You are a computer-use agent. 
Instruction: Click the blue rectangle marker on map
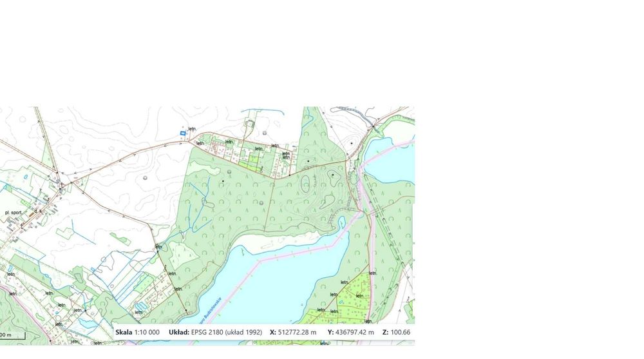click(x=183, y=133)
